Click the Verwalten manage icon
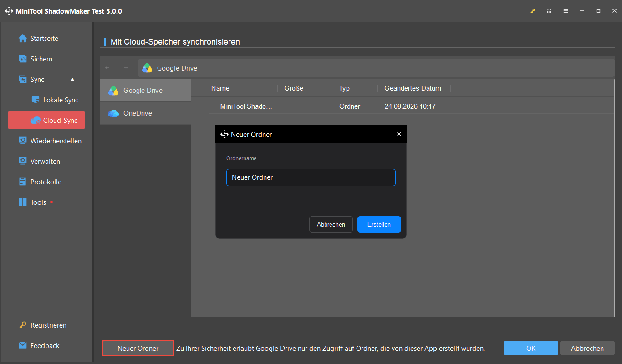The image size is (622, 364). coord(23,162)
